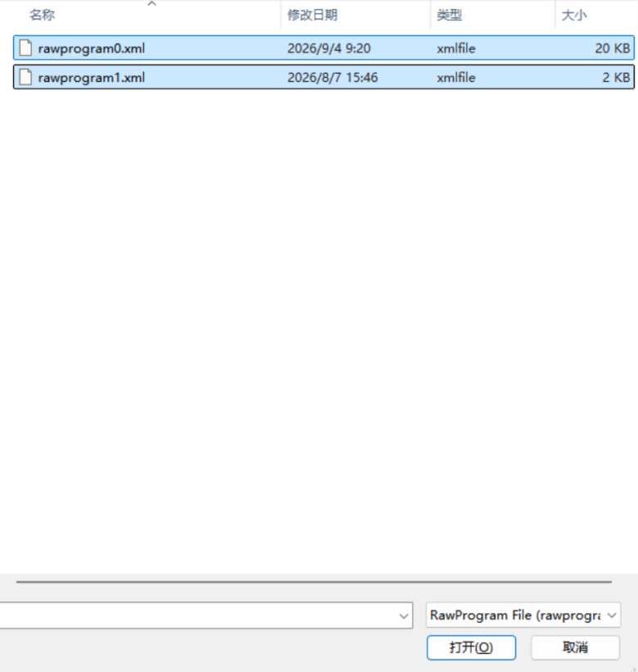Click the 取消 button
The width and height of the screenshot is (638, 672).
coord(575,647)
